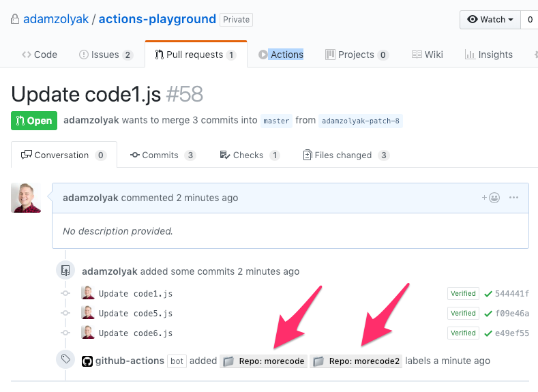Open the Files changed tab
The width and height of the screenshot is (538, 392).
pyautogui.click(x=346, y=155)
